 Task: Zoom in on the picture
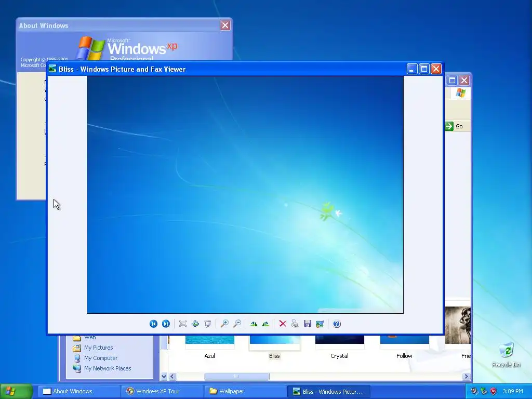click(224, 324)
